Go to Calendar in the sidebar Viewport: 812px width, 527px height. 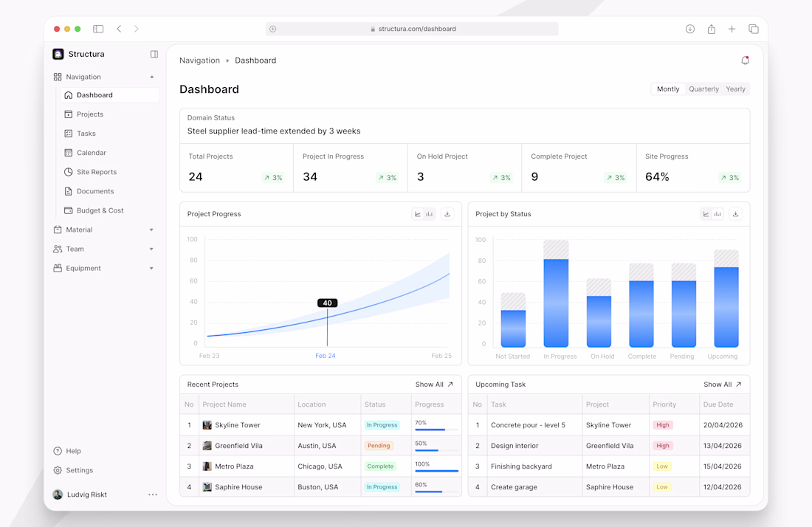[109, 152]
